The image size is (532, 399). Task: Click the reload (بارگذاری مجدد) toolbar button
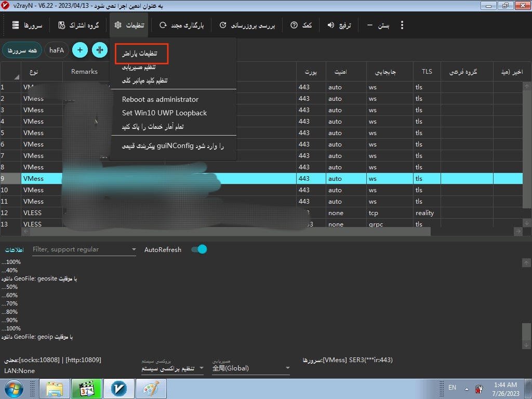point(182,25)
